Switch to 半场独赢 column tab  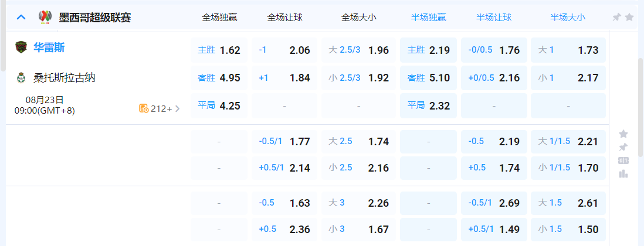click(428, 18)
